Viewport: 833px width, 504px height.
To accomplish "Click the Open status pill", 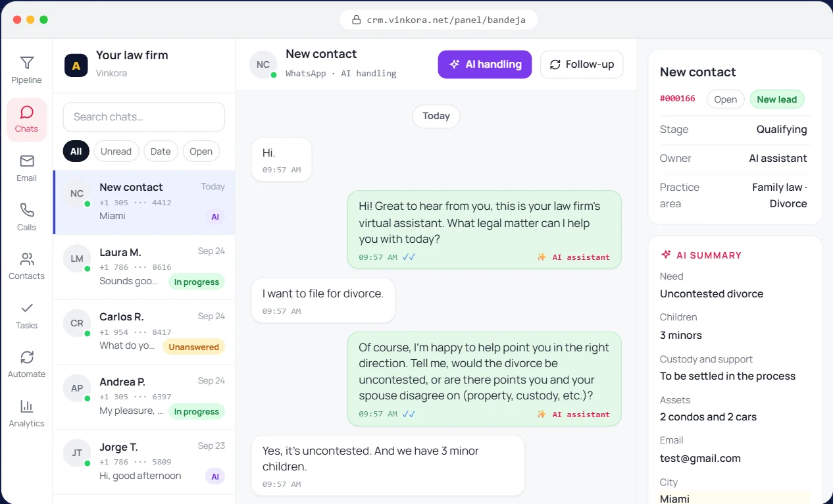I will (726, 99).
